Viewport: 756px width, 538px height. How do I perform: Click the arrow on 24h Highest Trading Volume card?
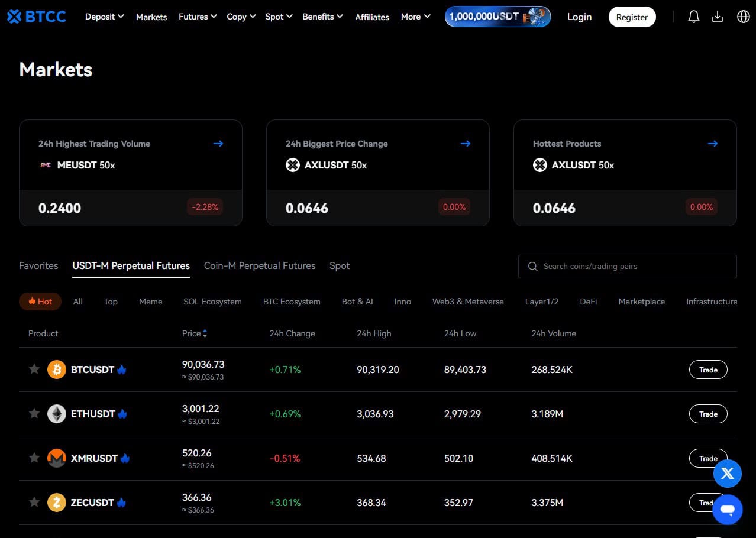218,143
